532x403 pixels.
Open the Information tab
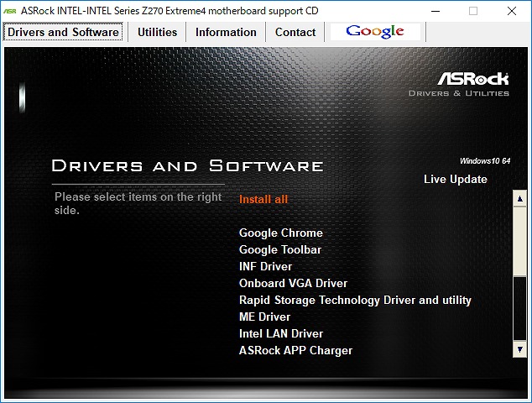point(226,32)
